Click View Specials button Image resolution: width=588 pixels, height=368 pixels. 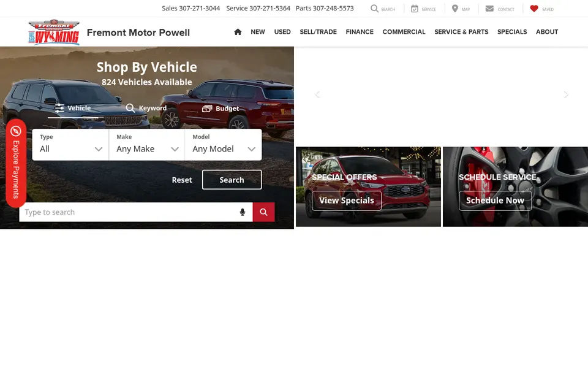tap(347, 201)
